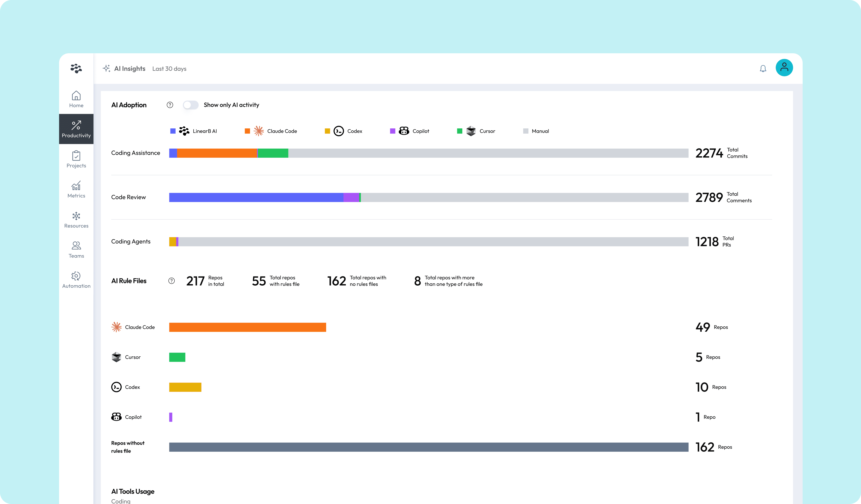Viewport: 861px width, 504px height.
Task: Open the Automation section in the sidebar
Action: click(76, 280)
